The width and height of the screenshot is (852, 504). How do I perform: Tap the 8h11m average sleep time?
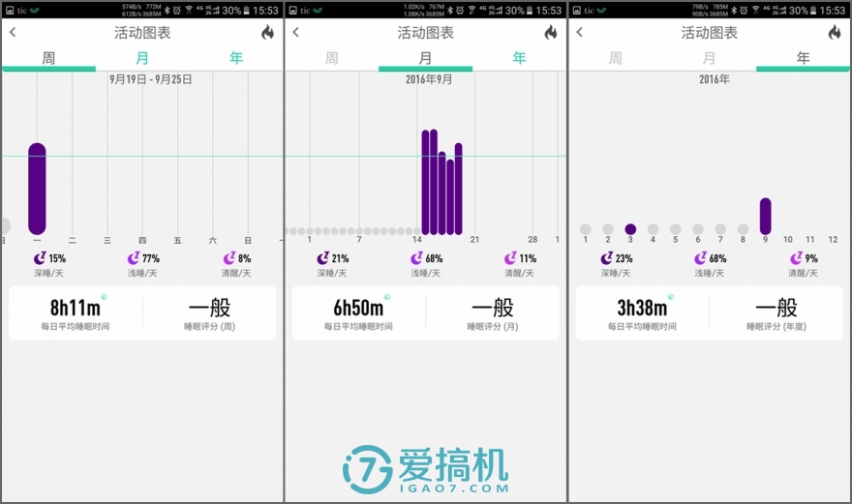(x=76, y=308)
